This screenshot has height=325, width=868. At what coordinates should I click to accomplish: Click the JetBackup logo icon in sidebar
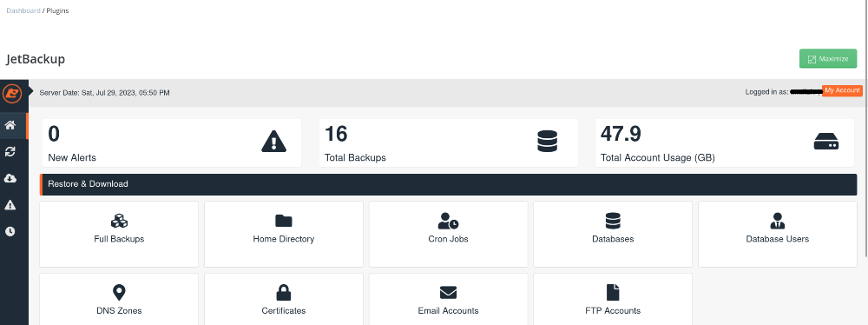click(x=12, y=93)
